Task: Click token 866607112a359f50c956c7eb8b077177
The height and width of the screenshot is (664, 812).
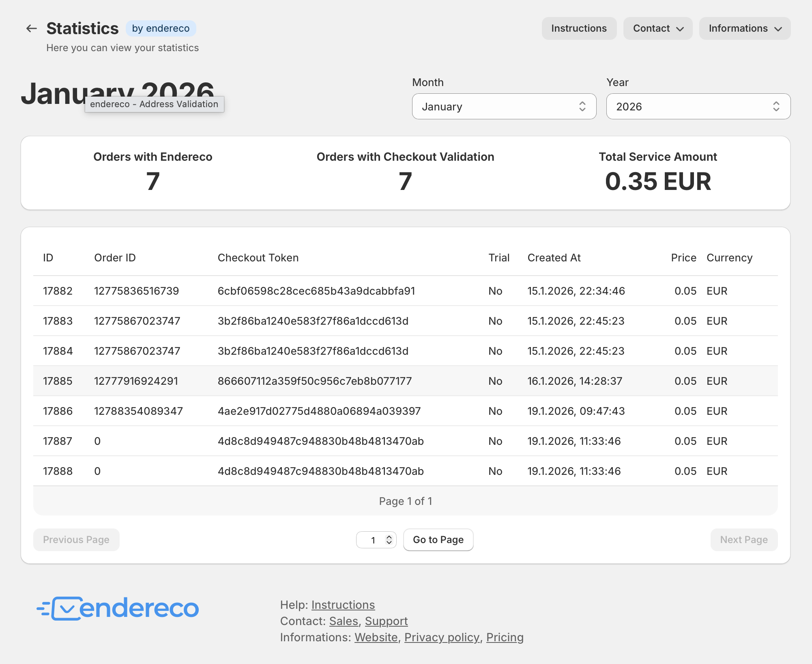Action: (x=315, y=381)
